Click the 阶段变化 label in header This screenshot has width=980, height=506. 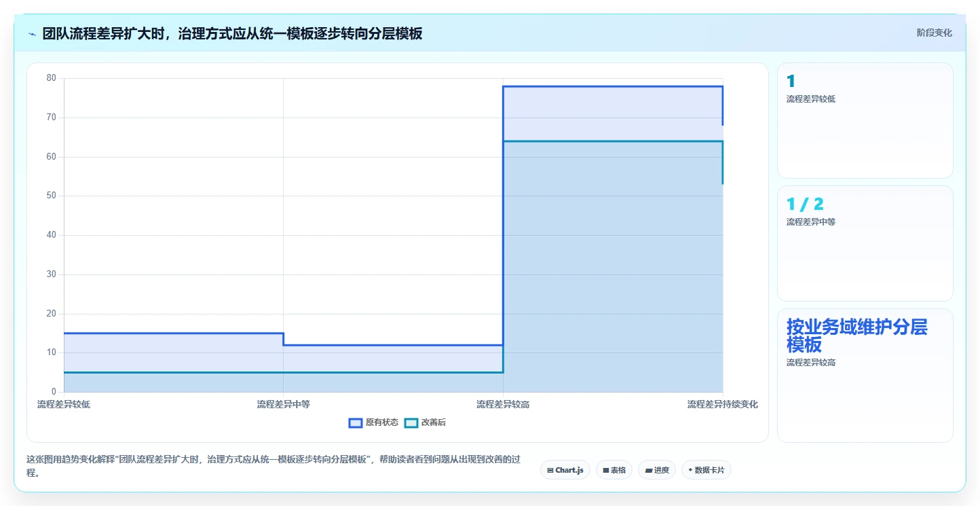pyautogui.click(x=935, y=33)
